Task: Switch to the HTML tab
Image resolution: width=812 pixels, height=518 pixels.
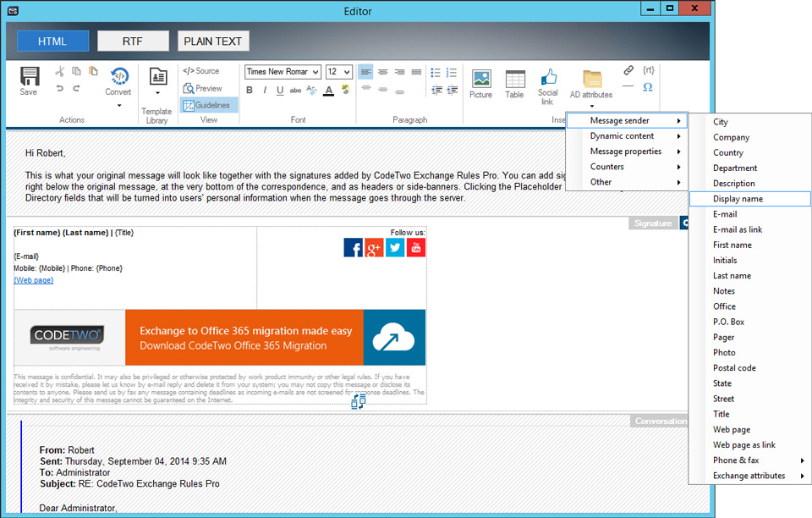Action: (52, 41)
